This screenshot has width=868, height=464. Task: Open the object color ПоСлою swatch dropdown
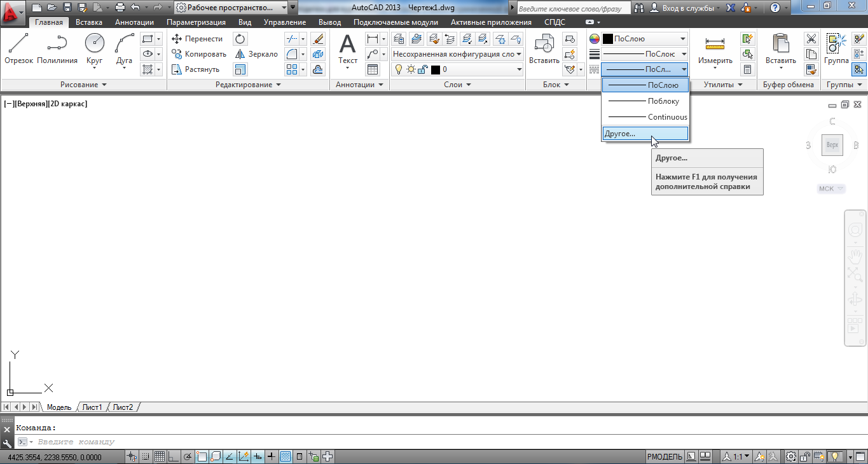[645, 39]
